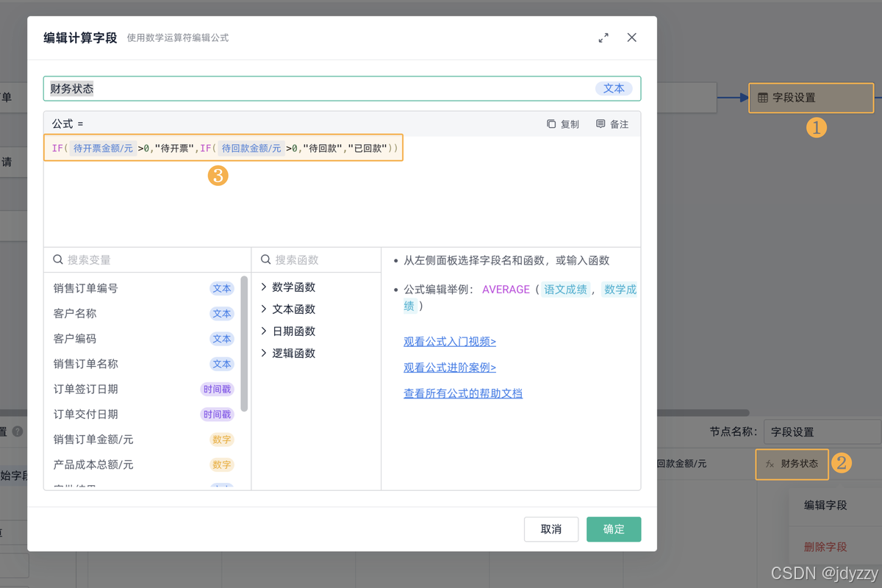The image size is (882, 588).
Task: Click the variable list scrollbar
Action: coord(244,343)
